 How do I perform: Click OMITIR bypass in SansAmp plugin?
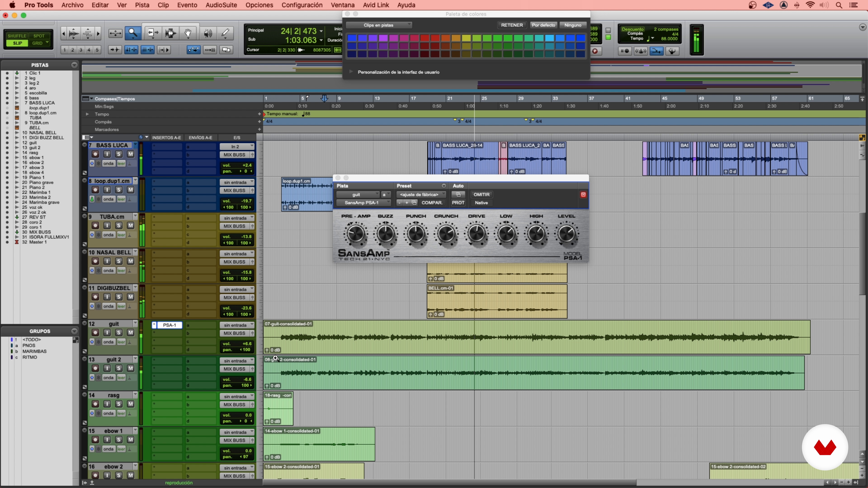pos(481,194)
